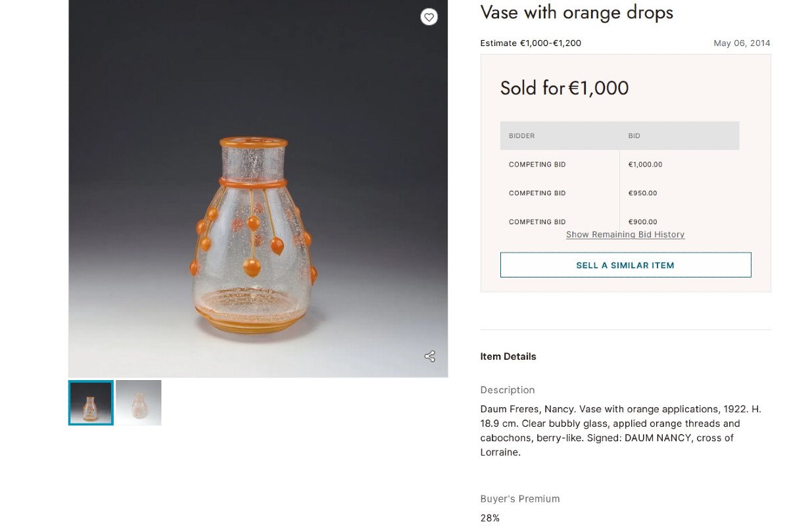Select the second lighter vase thumbnail
The height and width of the screenshot is (532, 789).
click(x=139, y=402)
